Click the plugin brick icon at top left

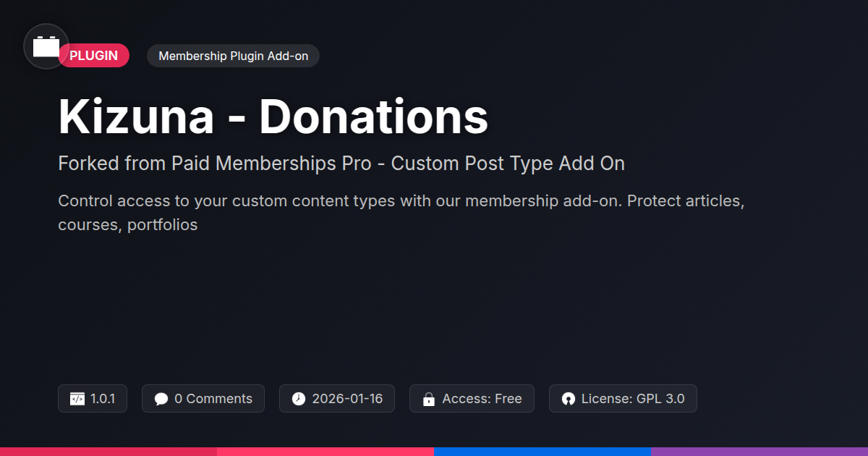tap(46, 46)
